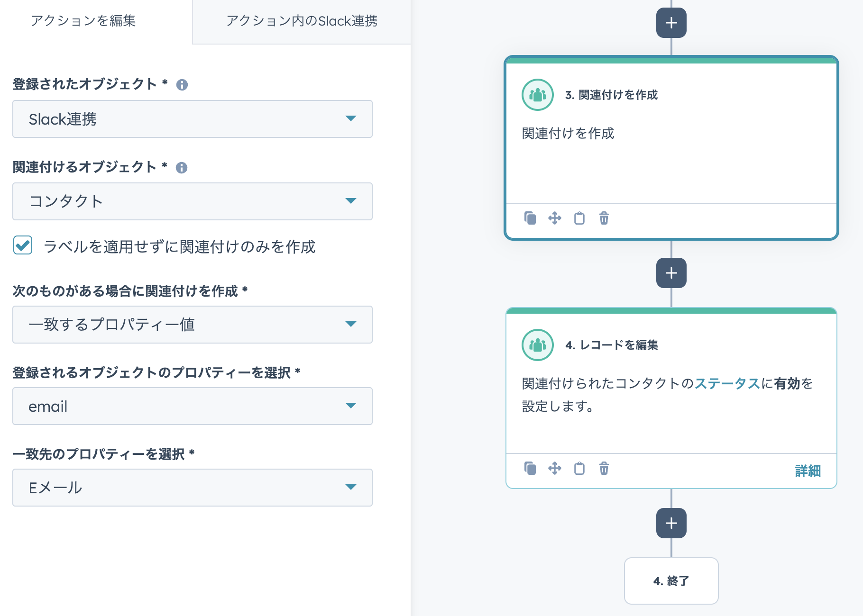Open the Eメール matching property dropdown
Screen dimensions: 863x616
tap(193, 488)
